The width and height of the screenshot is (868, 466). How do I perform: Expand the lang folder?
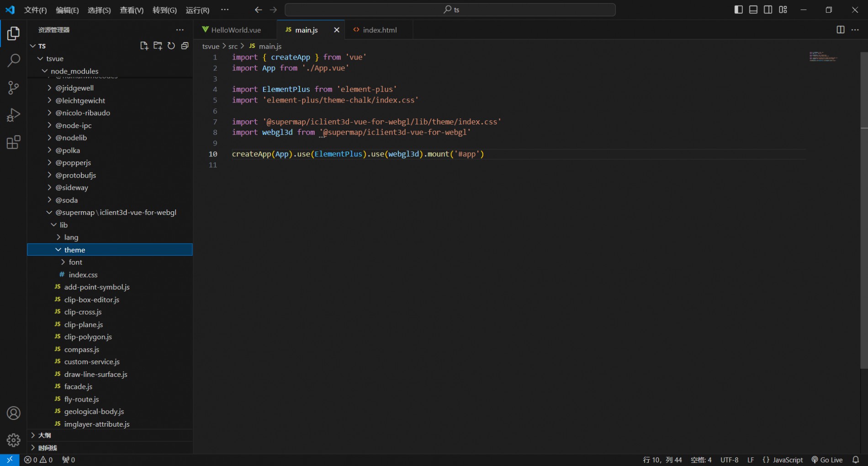click(58, 237)
